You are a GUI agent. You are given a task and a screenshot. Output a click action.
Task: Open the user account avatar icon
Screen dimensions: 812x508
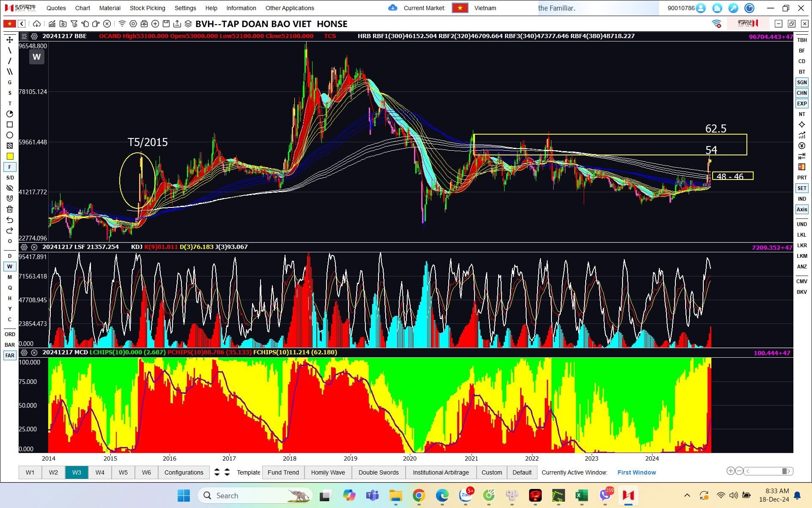point(701,8)
